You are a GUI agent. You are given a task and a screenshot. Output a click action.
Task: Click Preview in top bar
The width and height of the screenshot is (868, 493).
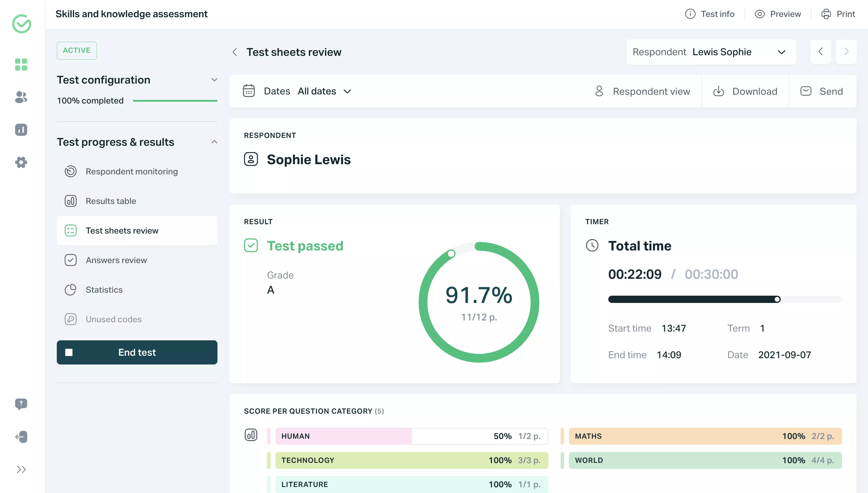pyautogui.click(x=778, y=14)
